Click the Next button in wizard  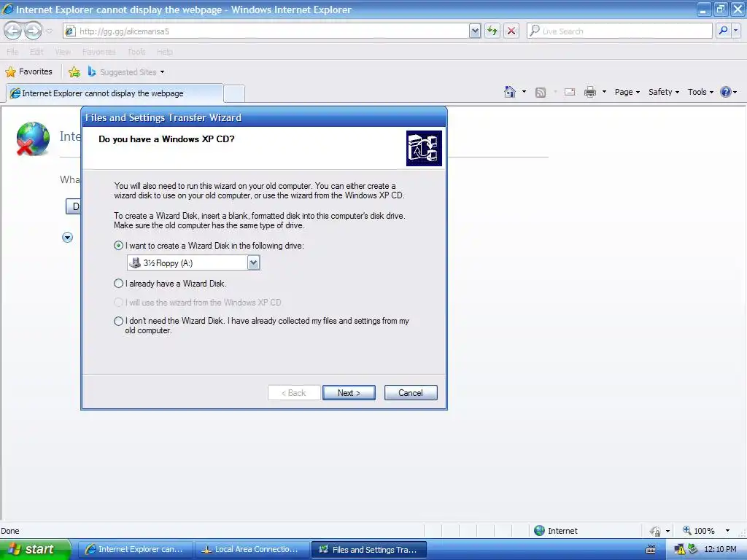coord(349,393)
